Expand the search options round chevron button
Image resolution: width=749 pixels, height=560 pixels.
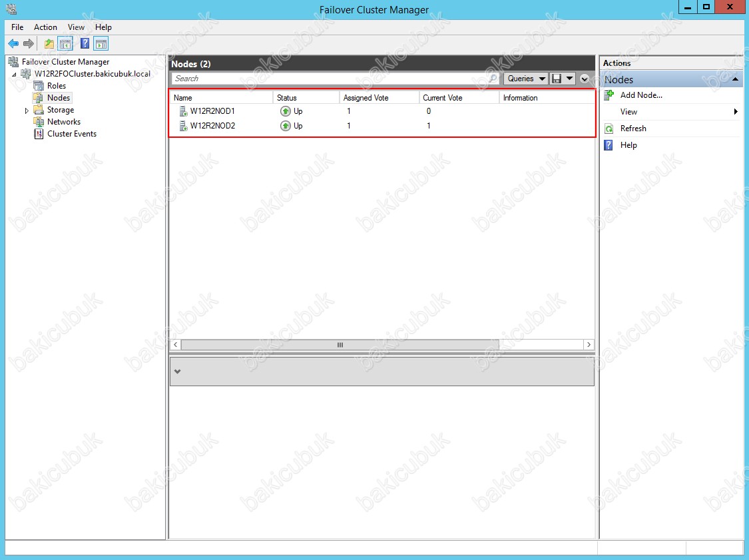[x=585, y=79]
